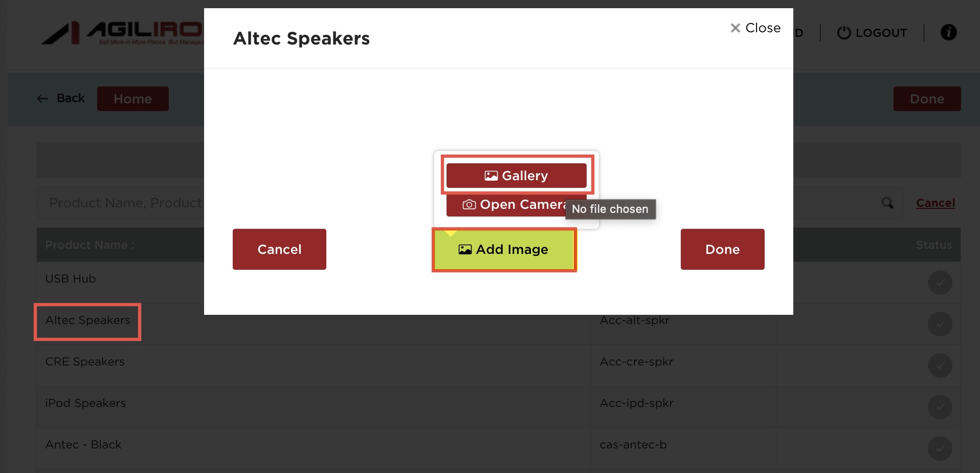Click the Product Name column header
Screen dimensions: 980x473
[x=90, y=245]
